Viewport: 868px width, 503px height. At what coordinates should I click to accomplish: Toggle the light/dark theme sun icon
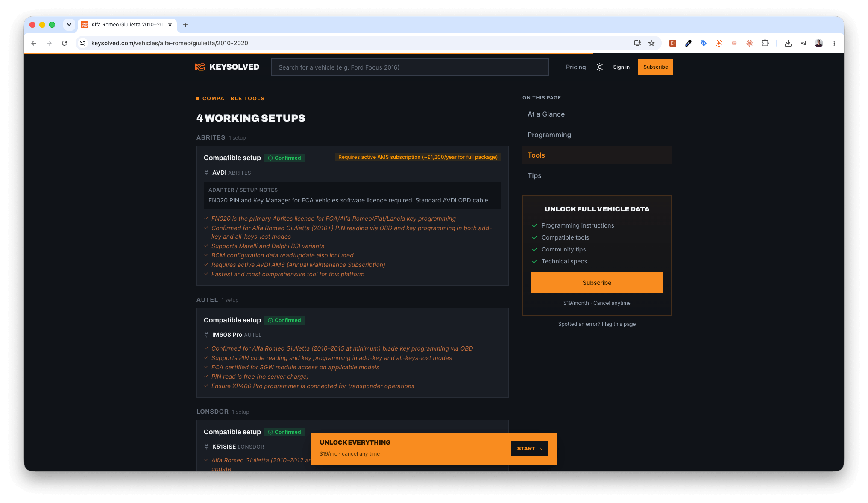pyautogui.click(x=600, y=67)
